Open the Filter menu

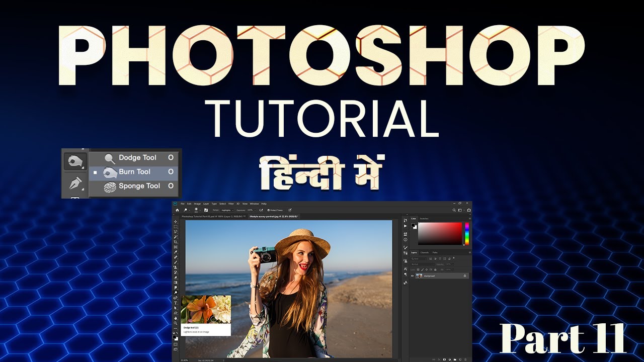pos(231,204)
